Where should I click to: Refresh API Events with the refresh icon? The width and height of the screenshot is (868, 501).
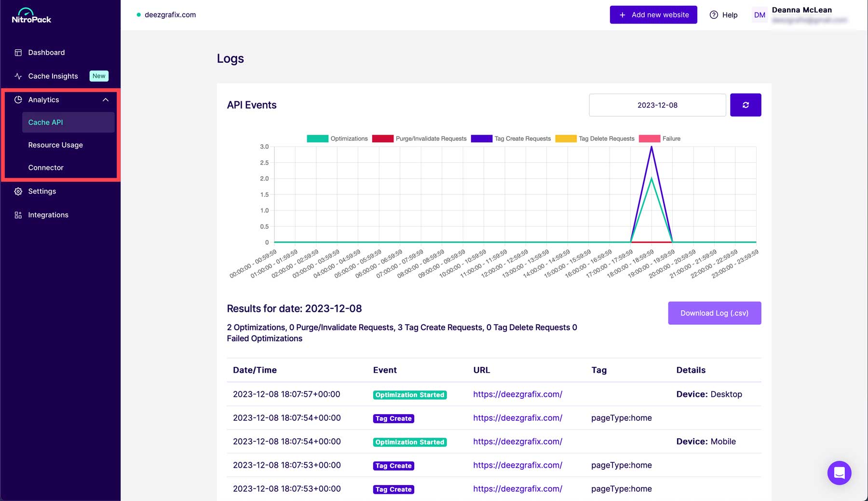(746, 105)
